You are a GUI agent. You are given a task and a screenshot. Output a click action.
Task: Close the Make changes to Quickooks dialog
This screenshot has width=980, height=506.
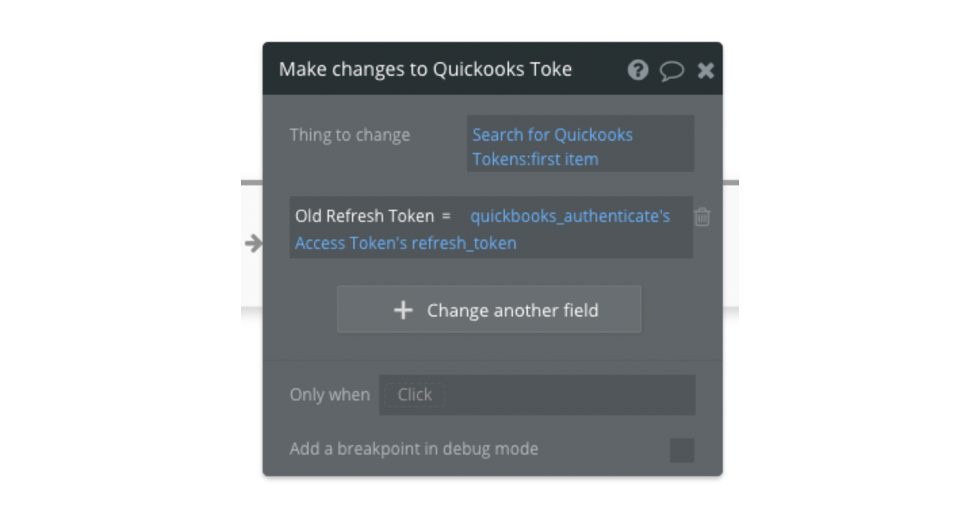pos(706,70)
